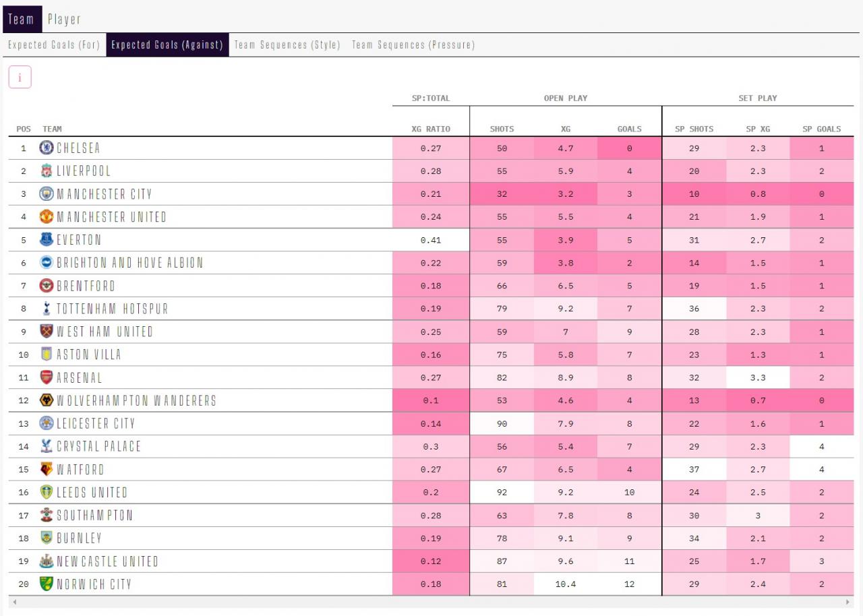
Task: Click the Leicester City crest icon
Action: 47,423
